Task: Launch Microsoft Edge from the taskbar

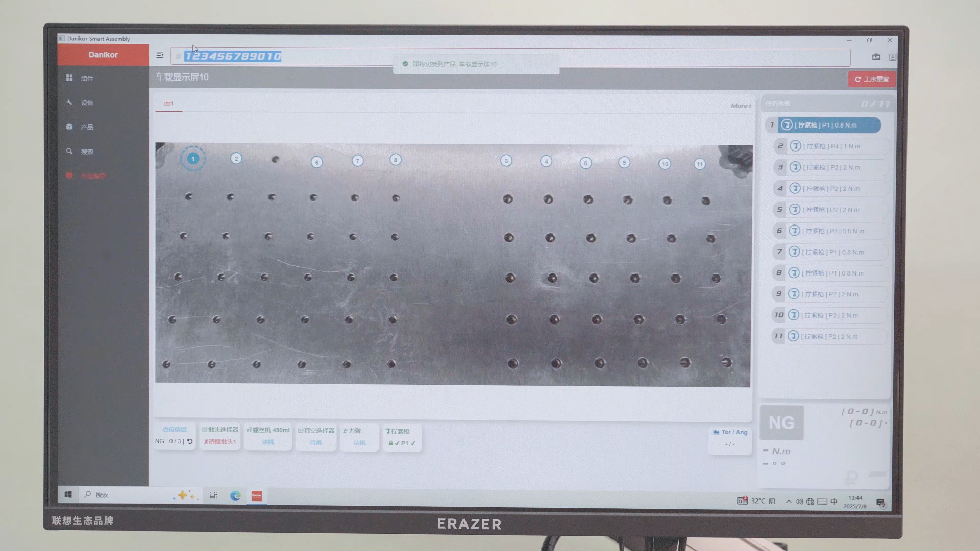Action: pos(235,495)
